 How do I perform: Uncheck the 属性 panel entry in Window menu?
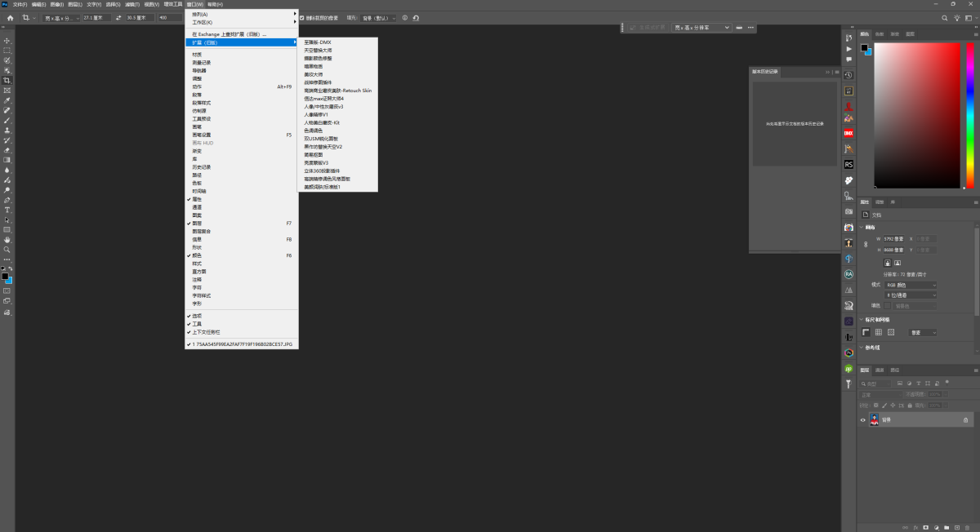coord(197,199)
